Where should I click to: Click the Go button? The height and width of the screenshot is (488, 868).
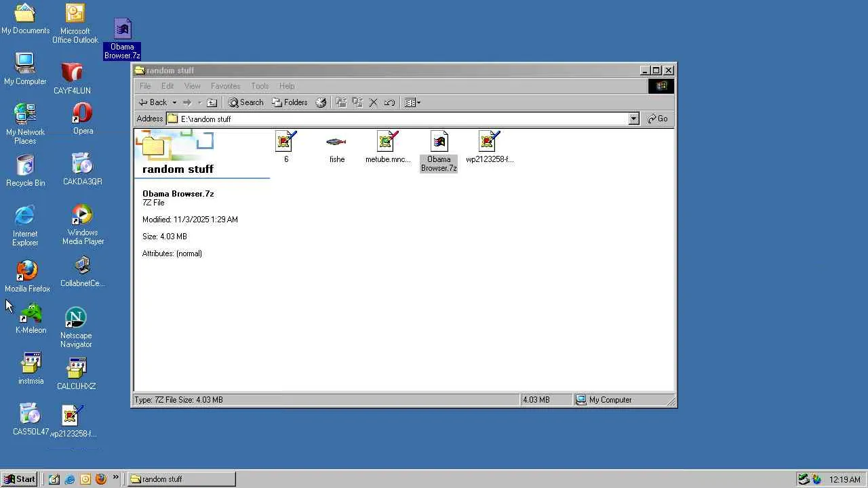pos(658,119)
